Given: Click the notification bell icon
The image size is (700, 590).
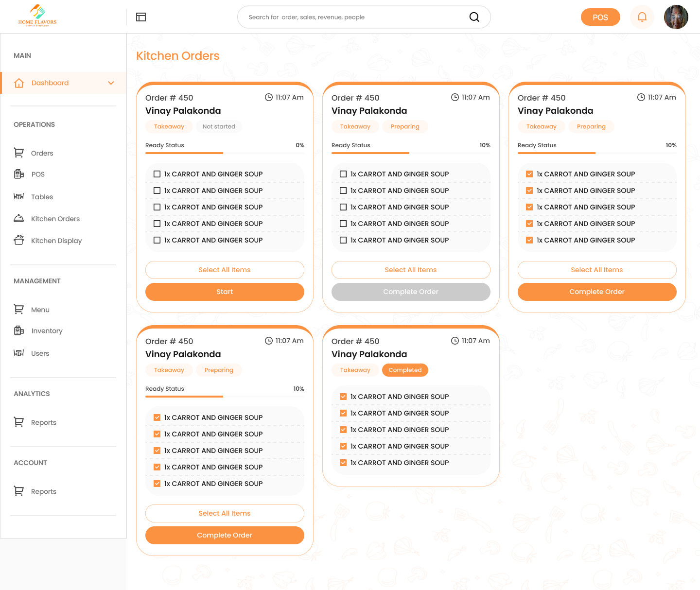Looking at the screenshot, I should pos(642,17).
